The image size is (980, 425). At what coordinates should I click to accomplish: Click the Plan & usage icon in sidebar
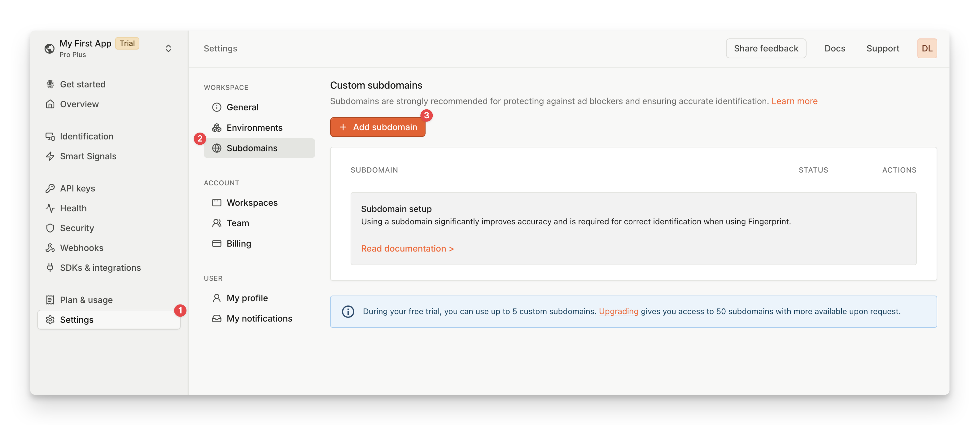pos(49,299)
